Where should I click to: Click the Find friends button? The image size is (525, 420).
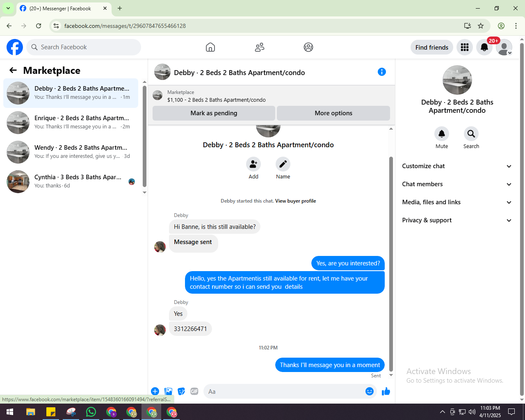[x=432, y=47]
